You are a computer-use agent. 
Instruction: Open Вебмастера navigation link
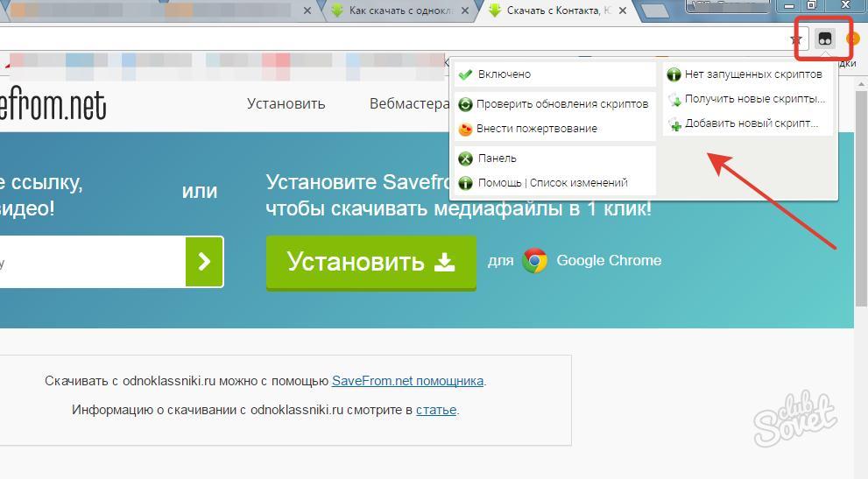pos(409,103)
